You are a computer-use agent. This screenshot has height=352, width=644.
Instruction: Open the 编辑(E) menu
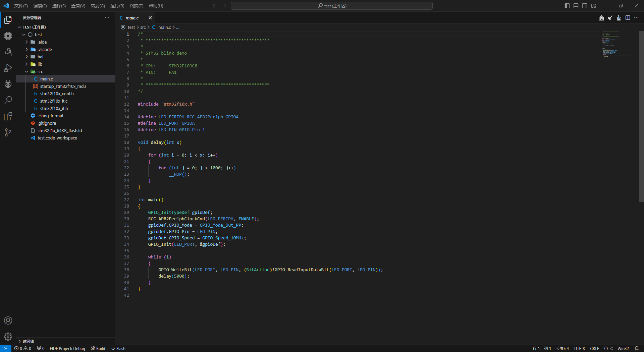pyautogui.click(x=40, y=6)
